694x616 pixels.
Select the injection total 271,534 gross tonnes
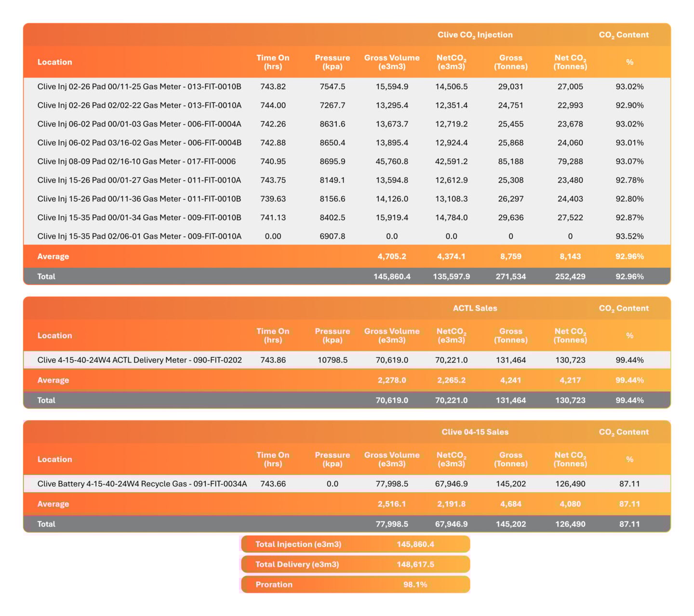pos(511,276)
